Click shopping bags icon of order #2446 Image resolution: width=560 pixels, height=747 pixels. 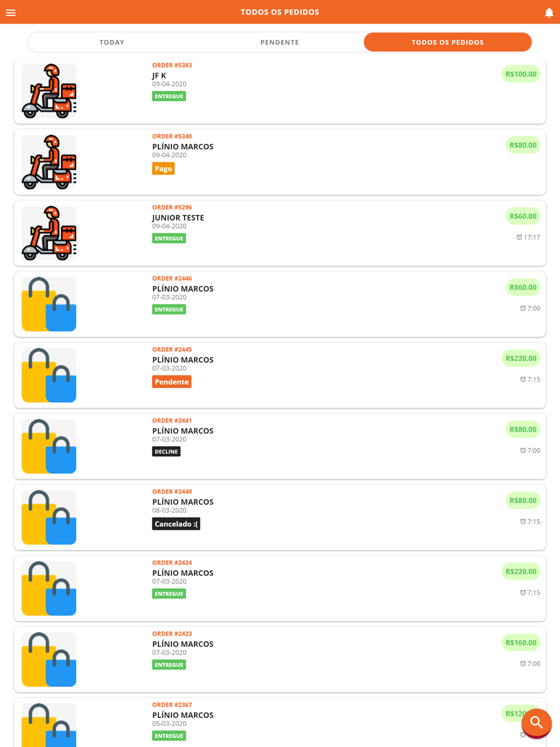click(x=49, y=304)
